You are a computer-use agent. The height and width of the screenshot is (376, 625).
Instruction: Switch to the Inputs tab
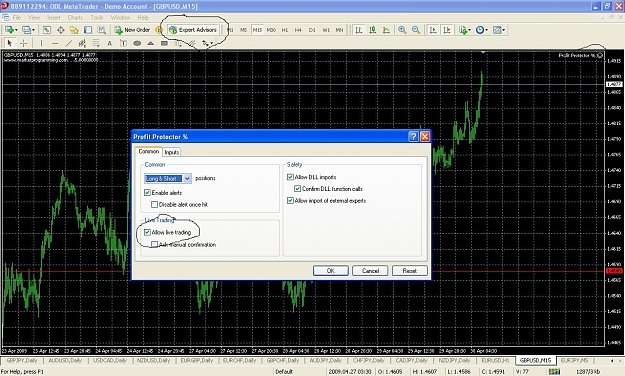pyautogui.click(x=172, y=152)
